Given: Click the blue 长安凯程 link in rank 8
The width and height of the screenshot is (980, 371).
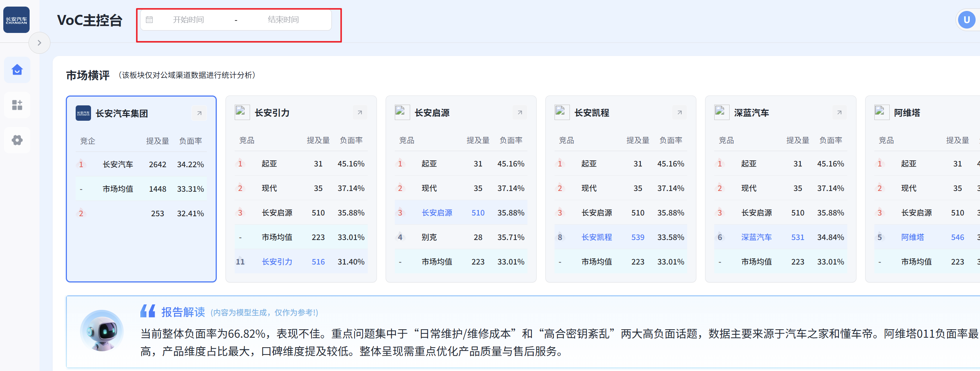Looking at the screenshot, I should pos(597,237).
